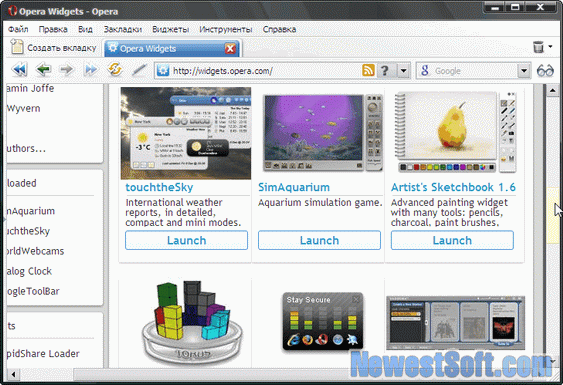The width and height of the screenshot is (563, 385).
Task: Reload the page with the refresh icon
Action: tap(115, 69)
